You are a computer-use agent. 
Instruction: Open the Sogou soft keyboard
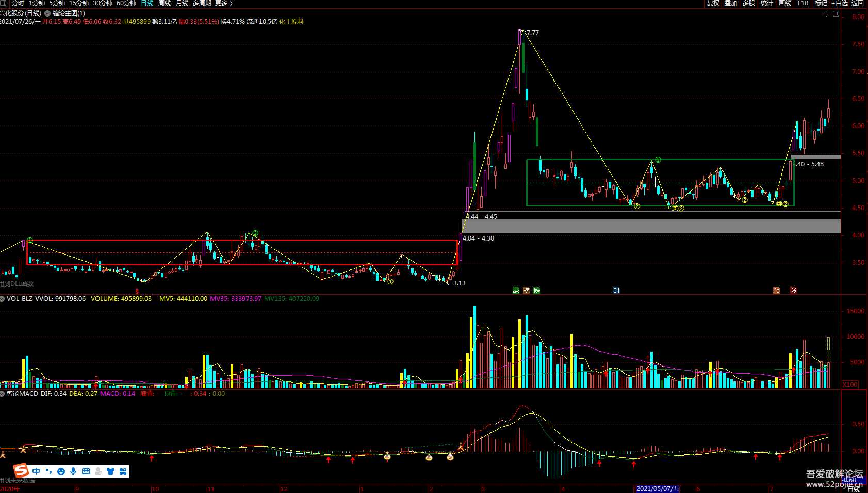(86, 471)
